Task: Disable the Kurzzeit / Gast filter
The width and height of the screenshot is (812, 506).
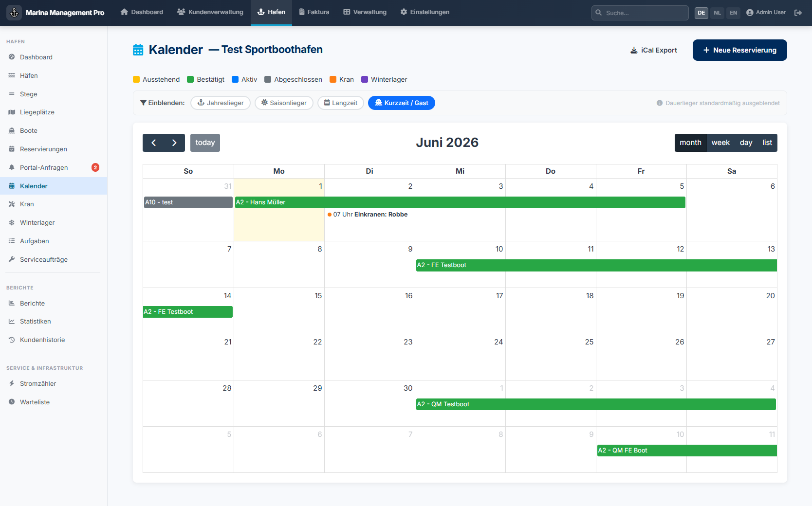Action: pos(402,103)
